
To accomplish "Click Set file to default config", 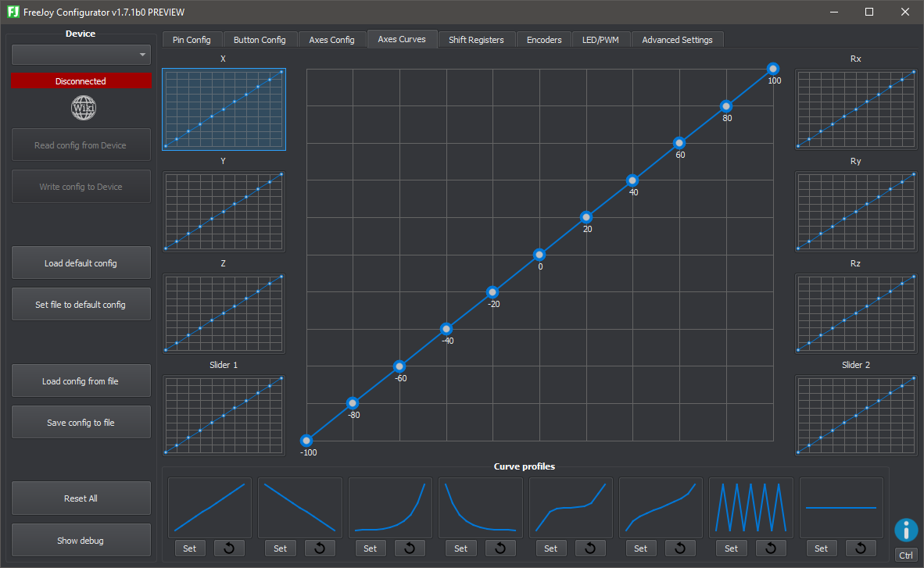I will [x=81, y=304].
